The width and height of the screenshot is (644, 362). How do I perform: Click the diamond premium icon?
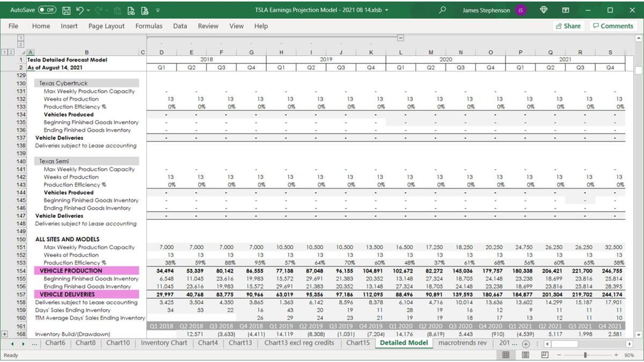[544, 10]
